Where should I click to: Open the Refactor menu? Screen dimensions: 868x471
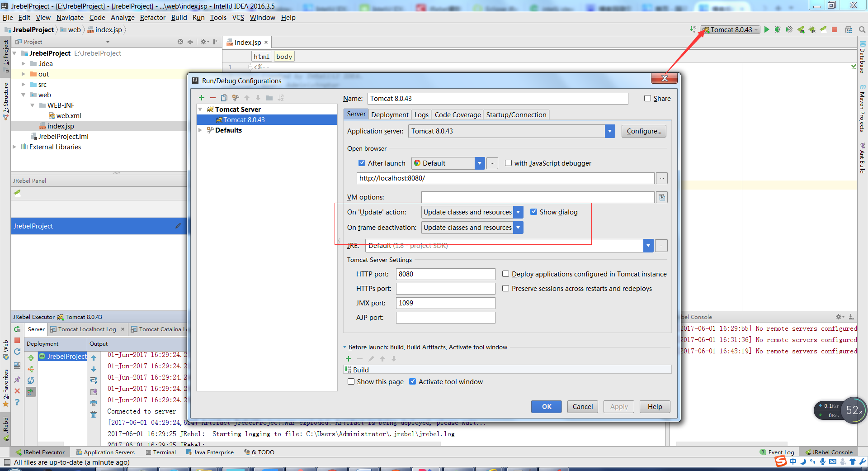(x=153, y=18)
